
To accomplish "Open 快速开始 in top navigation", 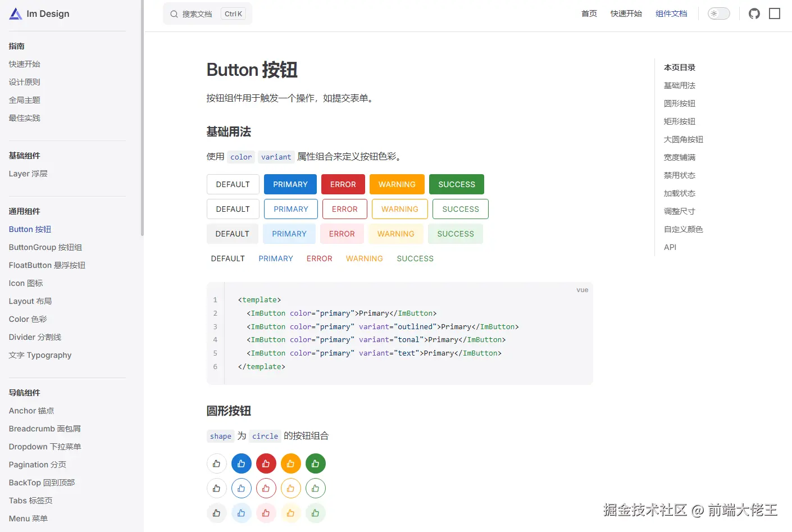I will pos(626,13).
